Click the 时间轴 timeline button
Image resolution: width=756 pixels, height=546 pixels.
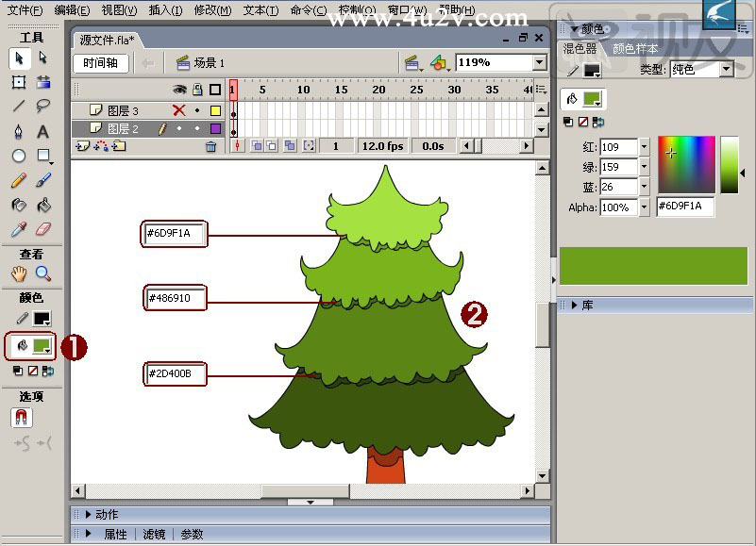[100, 63]
